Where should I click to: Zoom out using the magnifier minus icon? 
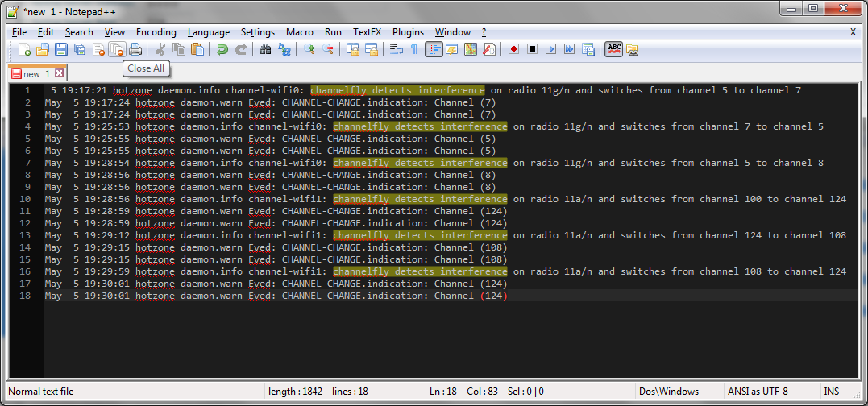click(x=328, y=50)
